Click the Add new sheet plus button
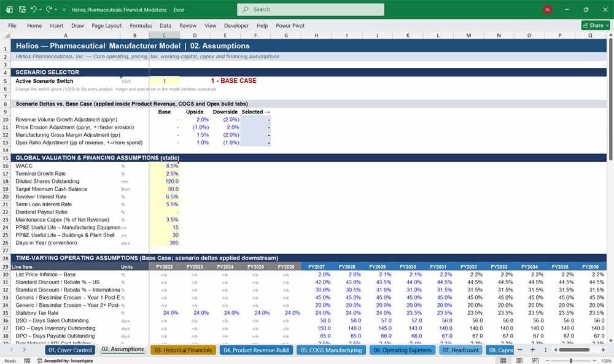 tap(532, 350)
